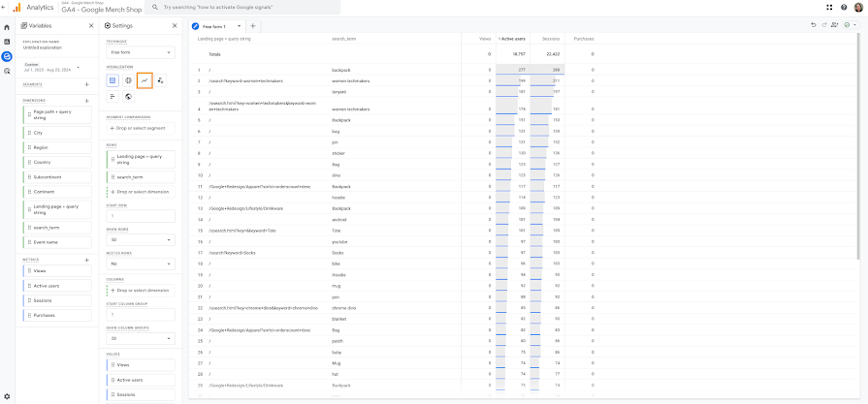Sort by the Active users column header
The height and width of the screenshot is (404, 868).
pyautogui.click(x=513, y=39)
